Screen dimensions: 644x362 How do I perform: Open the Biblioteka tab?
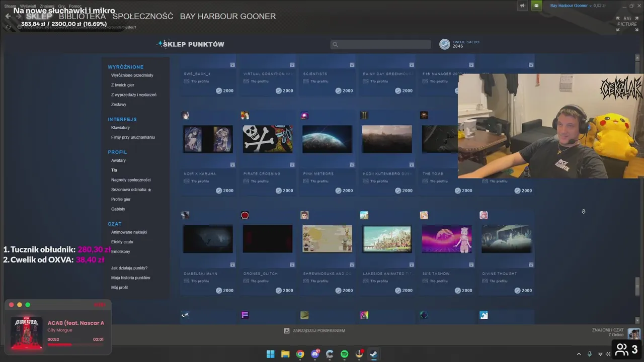coord(82,16)
